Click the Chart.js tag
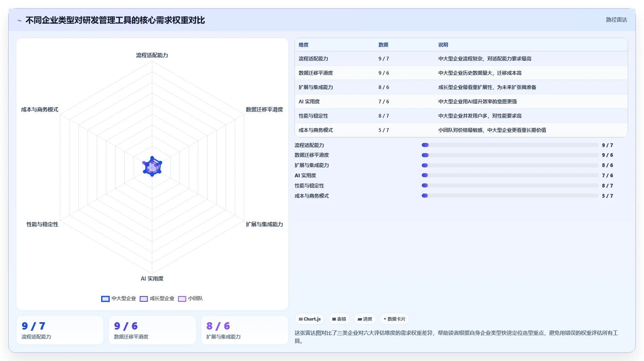Screen dimensions: 644x361 pyautogui.click(x=310, y=319)
